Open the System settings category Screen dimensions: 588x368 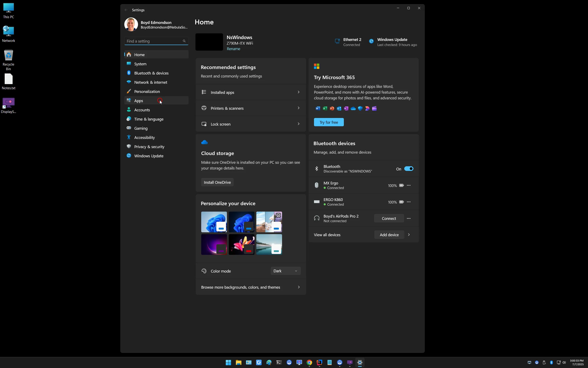coord(156,64)
